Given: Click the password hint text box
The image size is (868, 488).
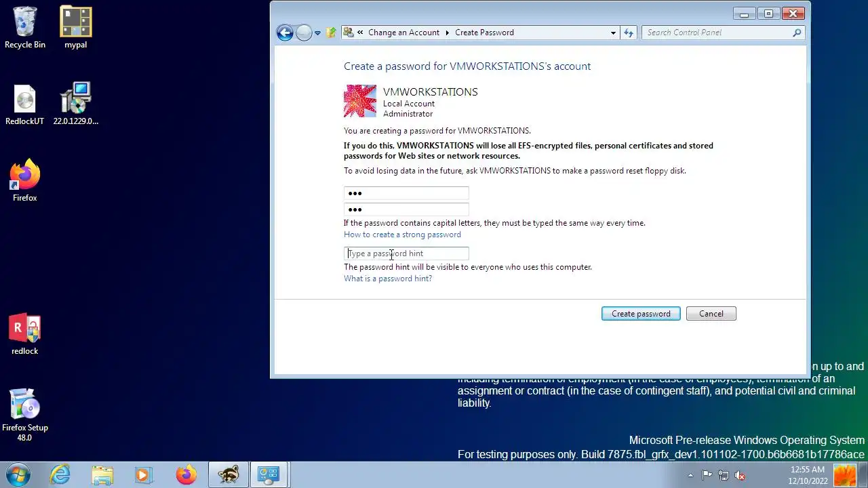Looking at the screenshot, I should 406,253.
